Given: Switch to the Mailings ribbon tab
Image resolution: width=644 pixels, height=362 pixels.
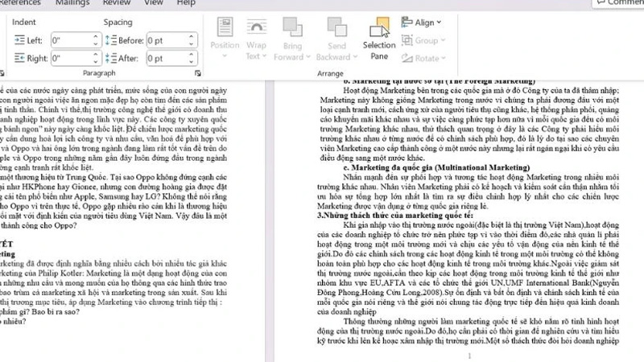Looking at the screenshot, I should pos(72,3).
